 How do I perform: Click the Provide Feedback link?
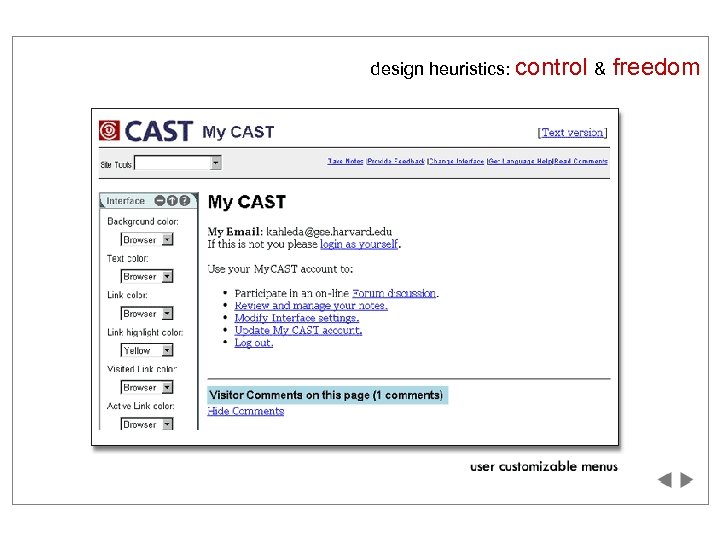[x=396, y=161]
